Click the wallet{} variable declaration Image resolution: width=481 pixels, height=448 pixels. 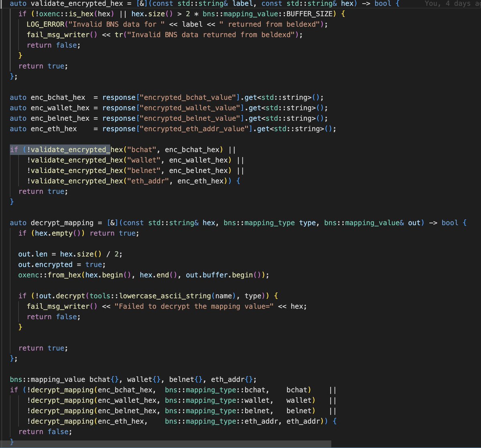(x=143, y=379)
